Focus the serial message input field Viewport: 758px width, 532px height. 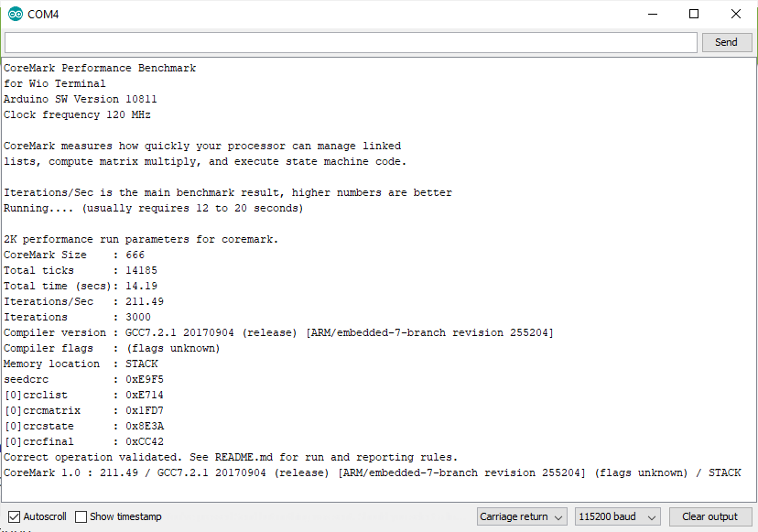pyautogui.click(x=351, y=42)
